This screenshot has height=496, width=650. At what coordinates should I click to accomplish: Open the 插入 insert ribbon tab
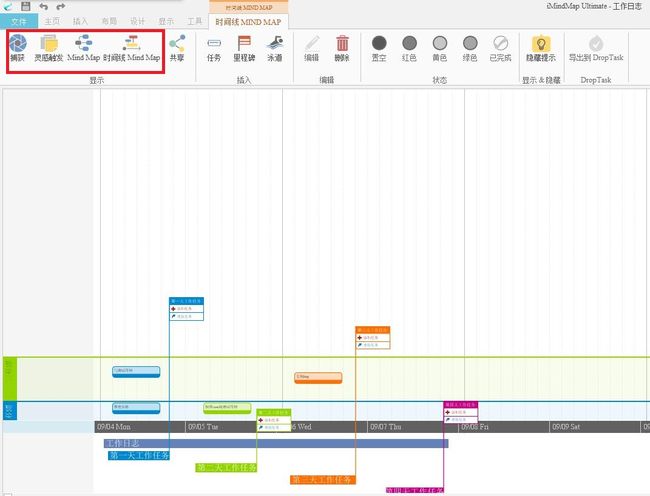80,21
